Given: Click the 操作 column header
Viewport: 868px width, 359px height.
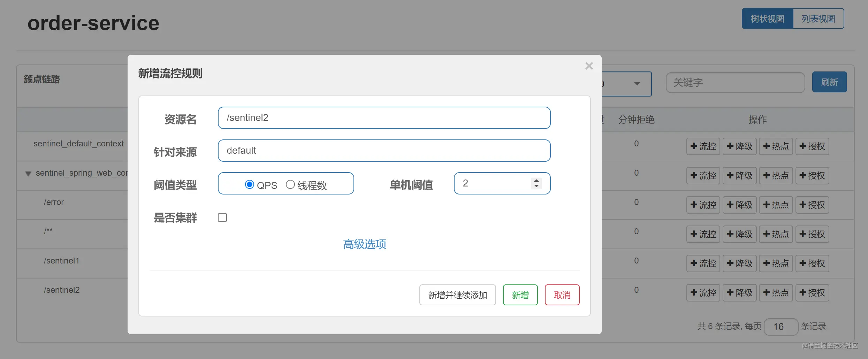Looking at the screenshot, I should point(757,120).
